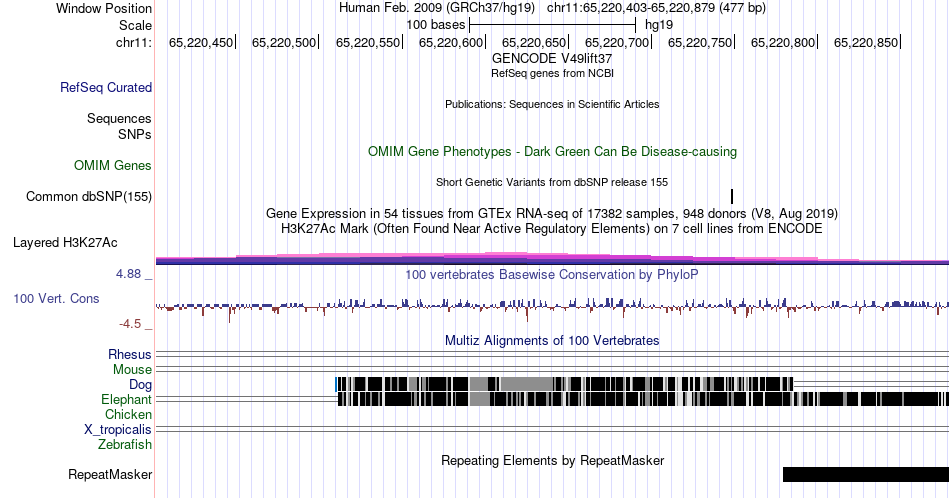
Task: Click the hg19 scale label
Action: pos(659,25)
